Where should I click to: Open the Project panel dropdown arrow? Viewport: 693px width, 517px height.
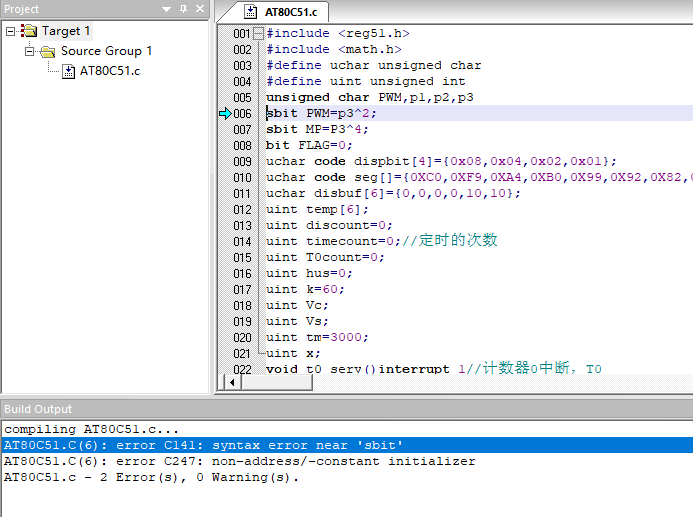click(166, 9)
